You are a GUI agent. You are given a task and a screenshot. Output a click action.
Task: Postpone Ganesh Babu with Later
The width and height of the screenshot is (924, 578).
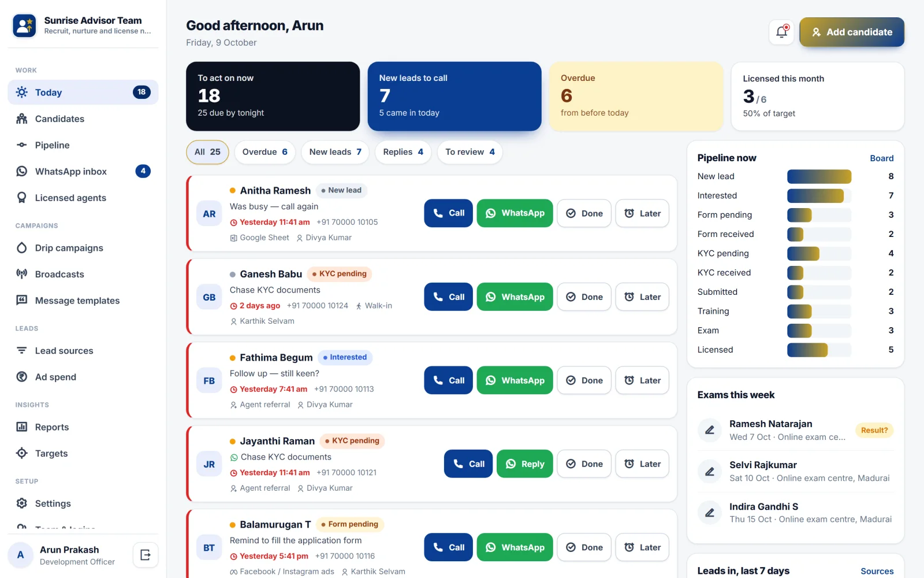pos(642,297)
